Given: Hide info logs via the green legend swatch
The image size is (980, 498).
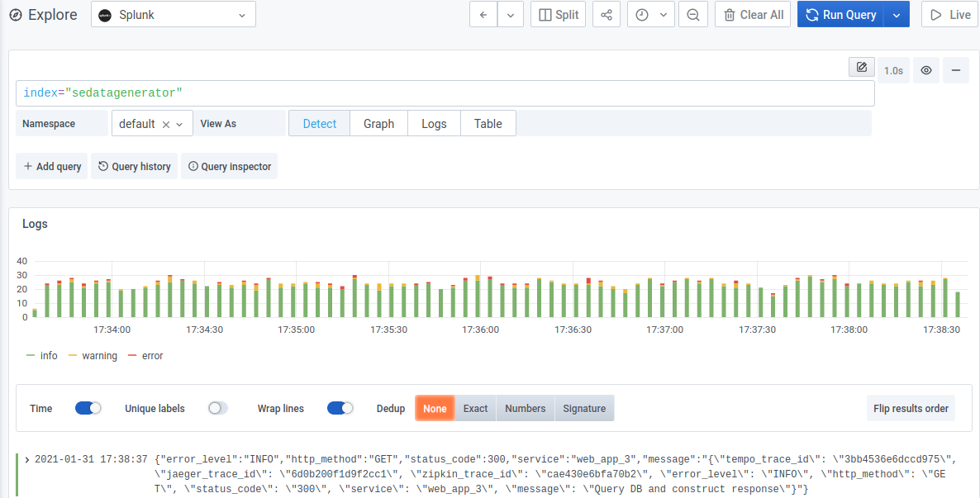Looking at the screenshot, I should coord(31,355).
